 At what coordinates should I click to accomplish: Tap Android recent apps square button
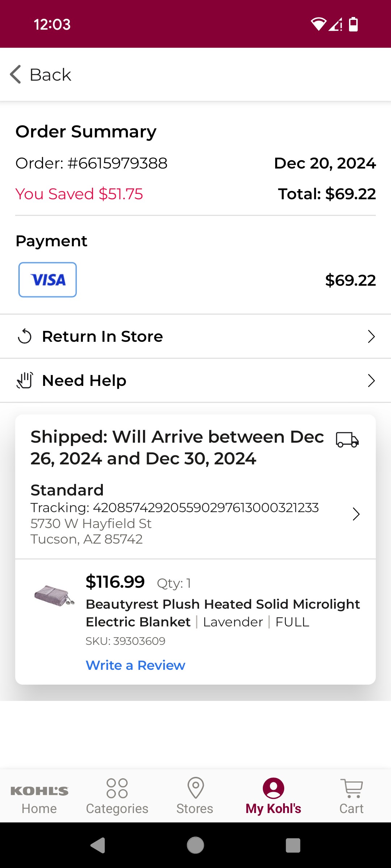tap(293, 845)
